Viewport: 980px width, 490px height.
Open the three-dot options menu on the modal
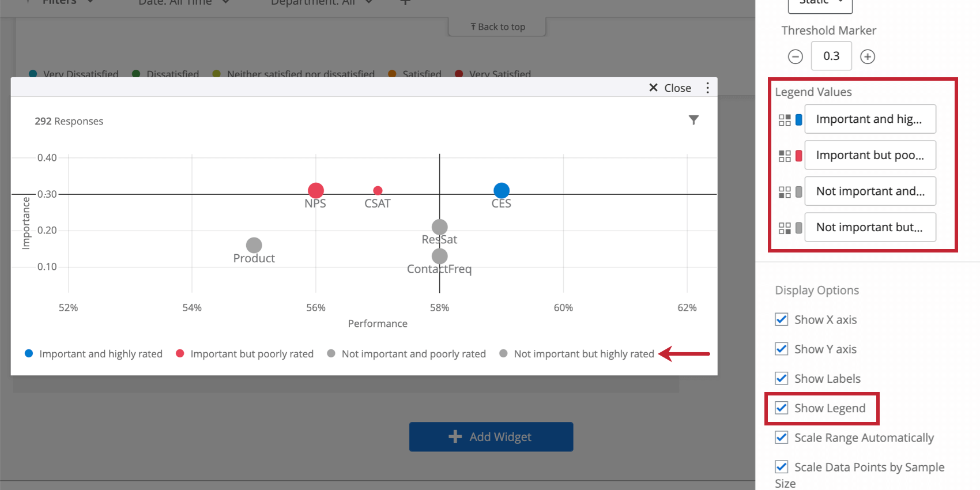(707, 88)
